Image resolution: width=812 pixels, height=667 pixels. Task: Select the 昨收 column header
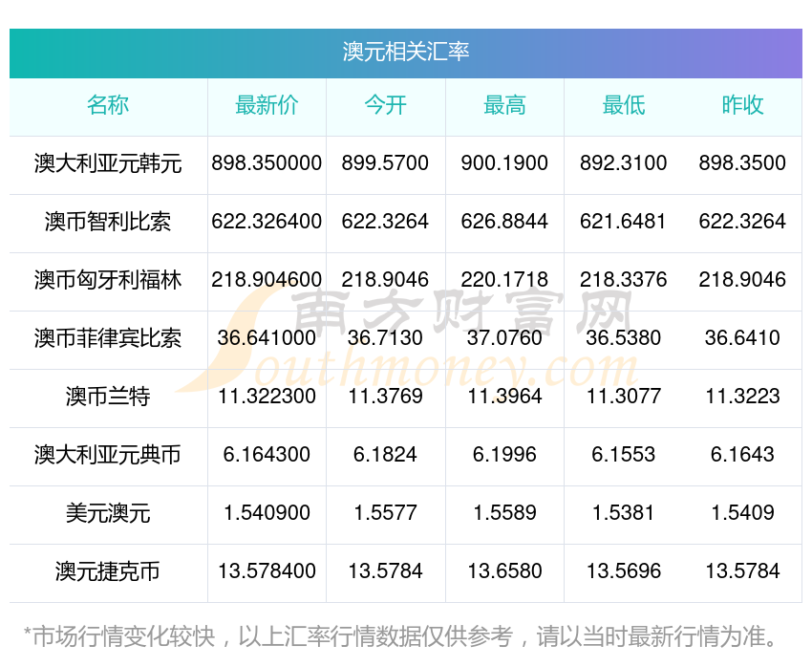pyautogui.click(x=742, y=105)
